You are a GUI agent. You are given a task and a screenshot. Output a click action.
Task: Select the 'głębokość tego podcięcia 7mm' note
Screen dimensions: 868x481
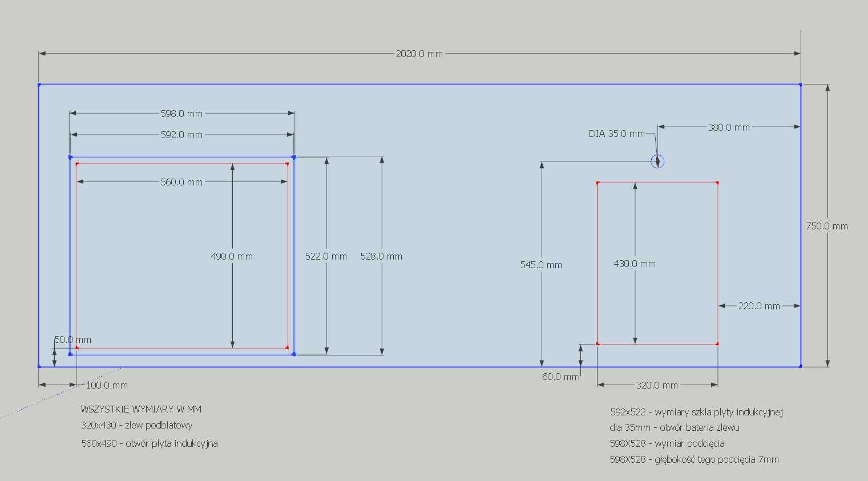(x=716, y=459)
